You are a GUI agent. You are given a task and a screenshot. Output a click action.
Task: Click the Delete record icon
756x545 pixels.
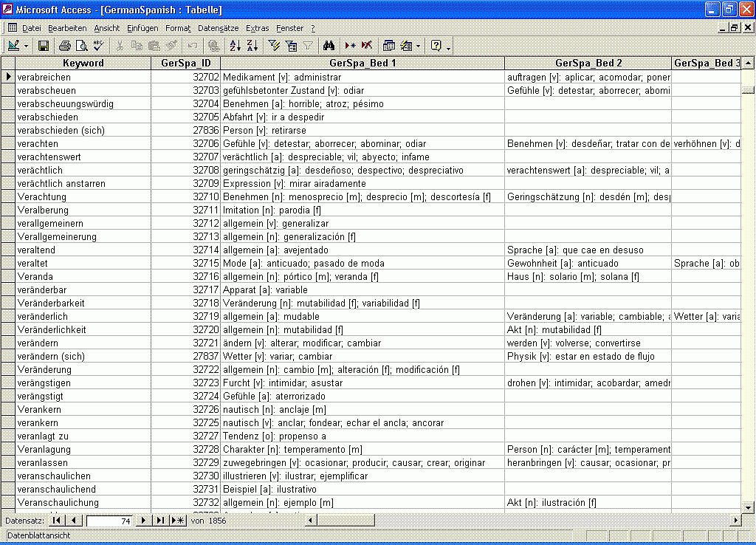tap(367, 46)
